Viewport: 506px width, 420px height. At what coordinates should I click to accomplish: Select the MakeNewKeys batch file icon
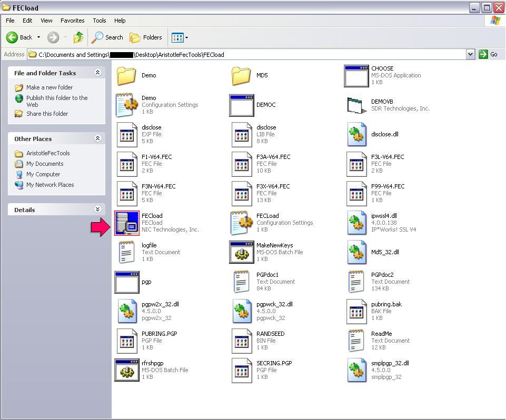[x=241, y=252]
